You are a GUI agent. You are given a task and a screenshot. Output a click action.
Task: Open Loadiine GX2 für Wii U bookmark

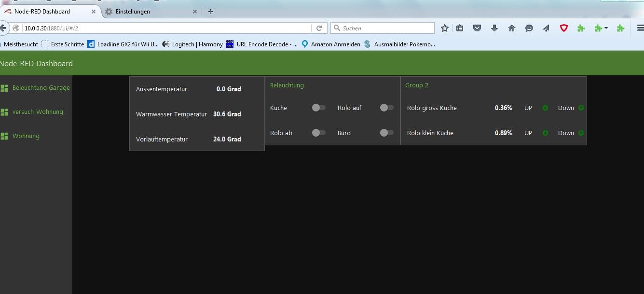[123, 44]
